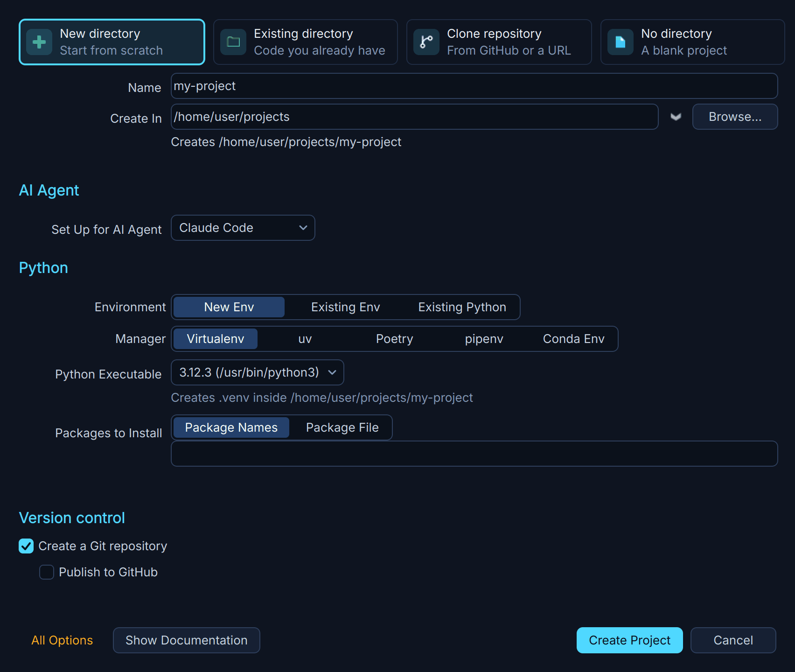
Task: Open Python Executable version dropdown
Action: pos(258,372)
